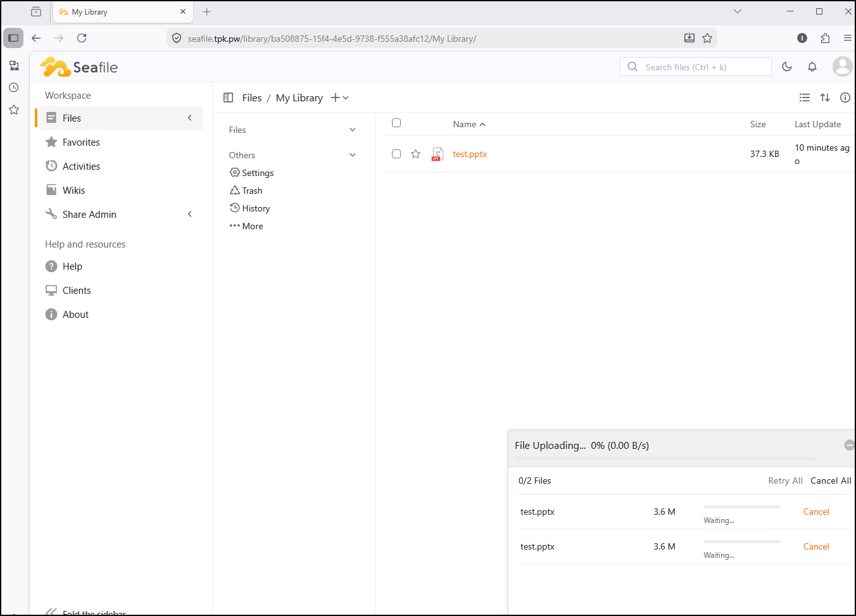Minimize the file uploading panel
856x616 pixels.
tap(849, 445)
